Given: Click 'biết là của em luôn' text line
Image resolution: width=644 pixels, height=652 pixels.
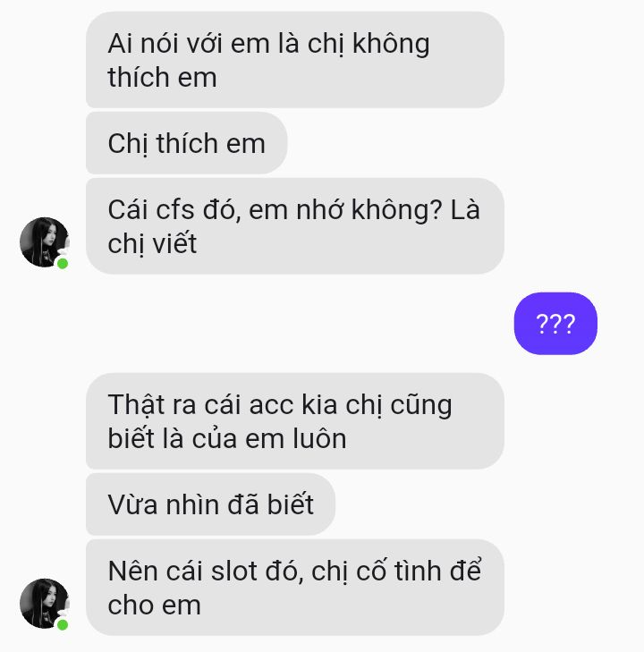Looking at the screenshot, I should point(227,438).
